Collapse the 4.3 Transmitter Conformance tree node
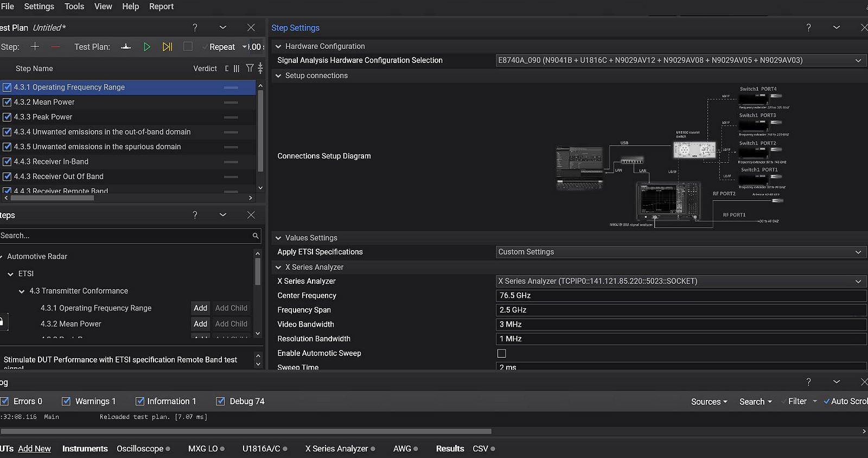Image resolution: width=868 pixels, height=458 pixels. 22,291
